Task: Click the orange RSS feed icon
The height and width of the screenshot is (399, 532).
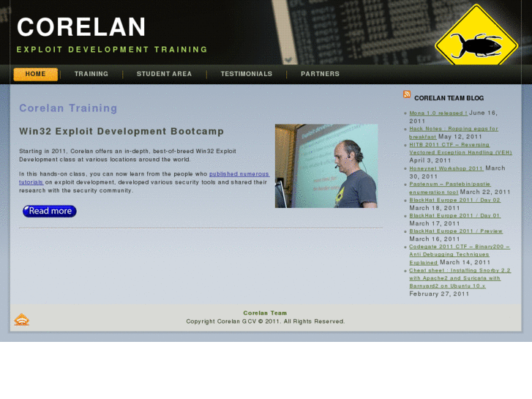Action: 407,94
